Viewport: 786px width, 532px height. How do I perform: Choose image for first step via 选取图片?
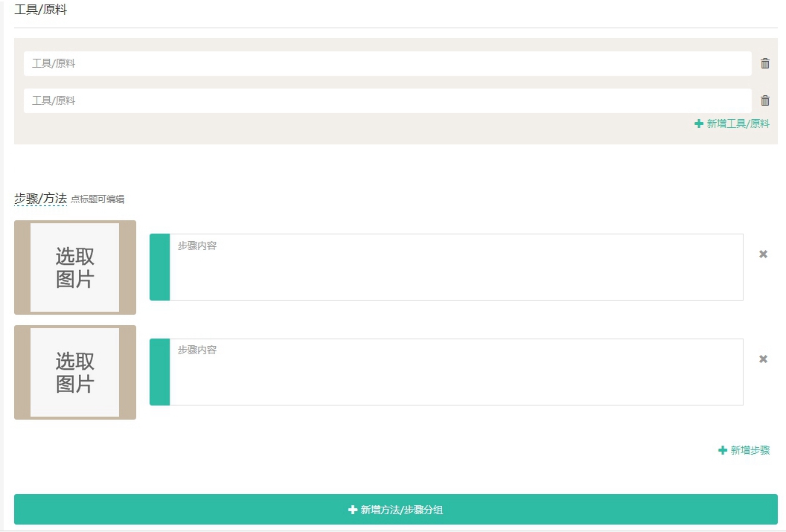pyautogui.click(x=75, y=267)
